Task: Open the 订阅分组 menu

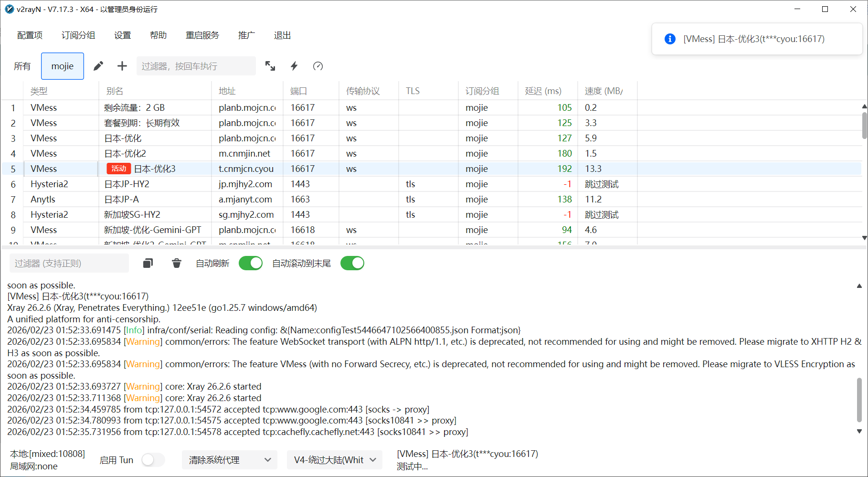Action: point(78,35)
